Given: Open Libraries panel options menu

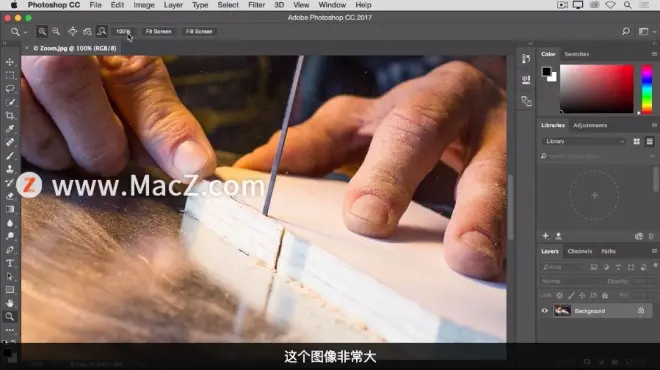Looking at the screenshot, I should (654, 125).
